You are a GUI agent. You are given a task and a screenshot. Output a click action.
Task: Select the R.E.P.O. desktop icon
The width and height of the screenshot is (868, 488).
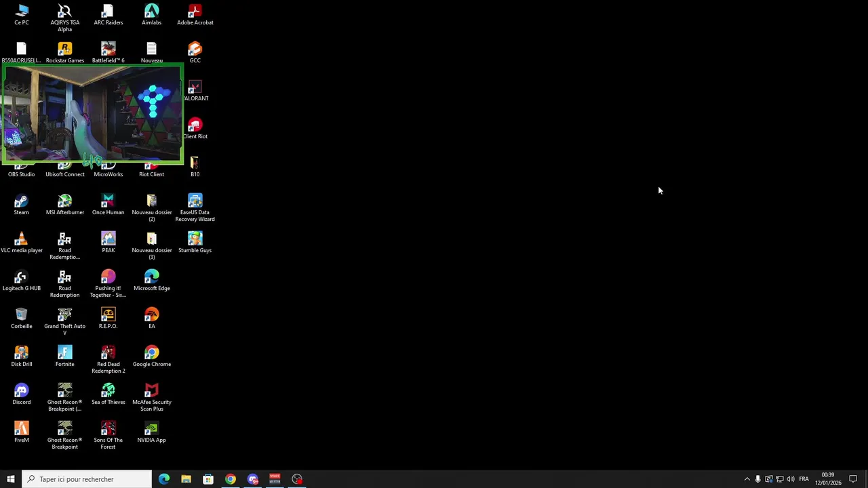pos(108,318)
